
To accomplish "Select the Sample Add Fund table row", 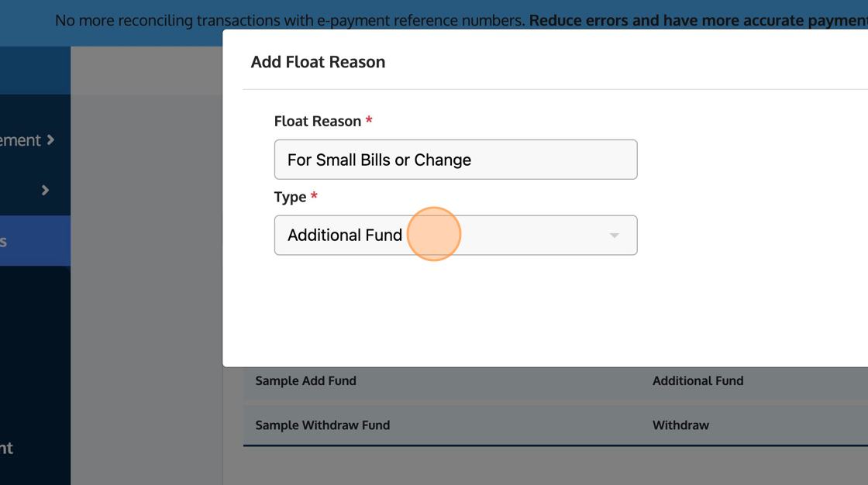I will pyautogui.click(x=306, y=380).
